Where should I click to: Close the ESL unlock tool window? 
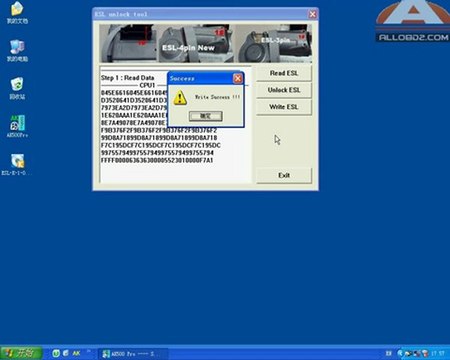(312, 14)
